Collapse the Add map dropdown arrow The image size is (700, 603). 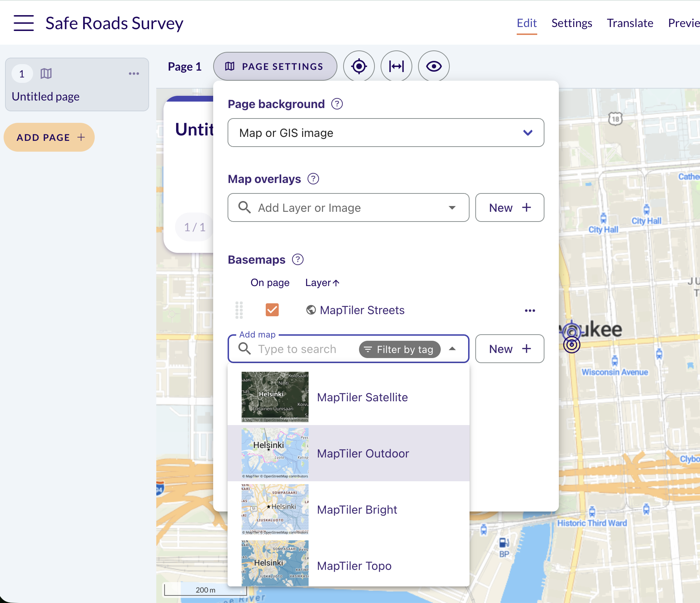tap(452, 349)
